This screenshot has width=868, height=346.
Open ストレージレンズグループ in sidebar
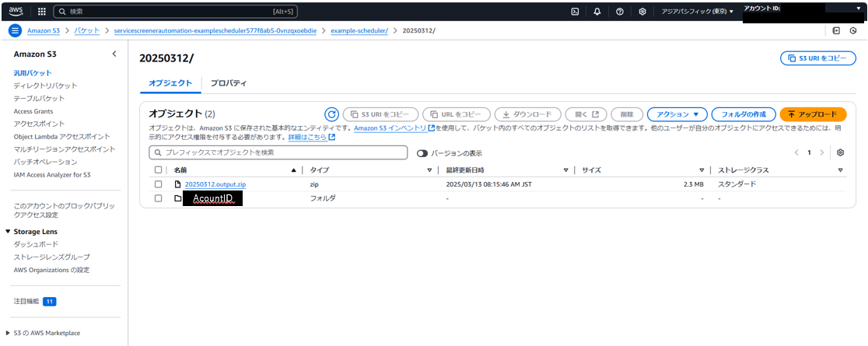coord(51,257)
